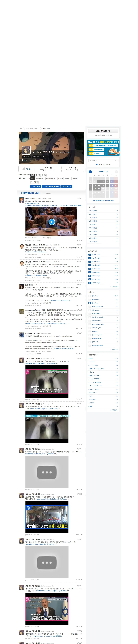Like the webcrawler5 tweet
This screenshot has width=138, height=644.
click(82, 240)
